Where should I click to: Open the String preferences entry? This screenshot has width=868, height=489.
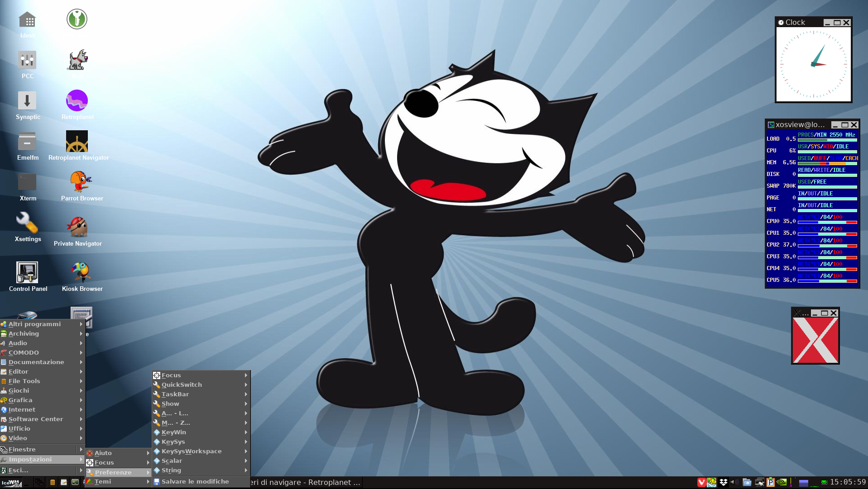tap(201, 470)
